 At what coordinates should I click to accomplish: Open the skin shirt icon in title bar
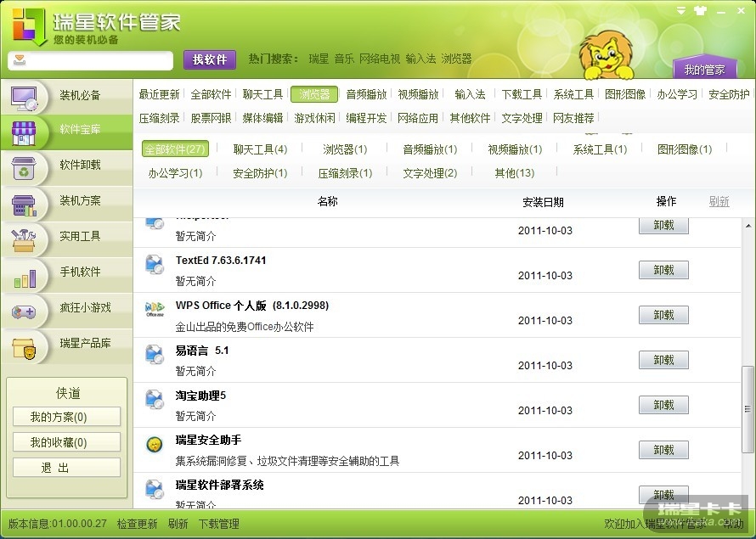pyautogui.click(x=700, y=10)
